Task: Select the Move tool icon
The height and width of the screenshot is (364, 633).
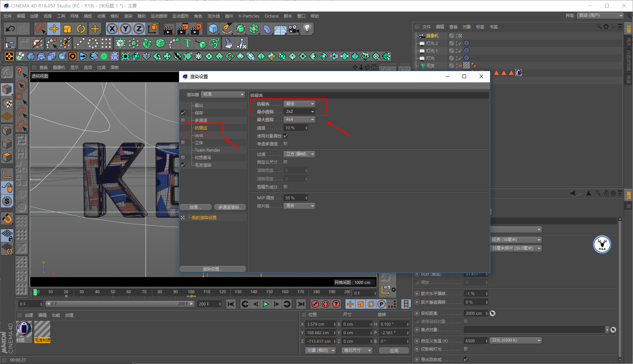Action: coord(54,29)
